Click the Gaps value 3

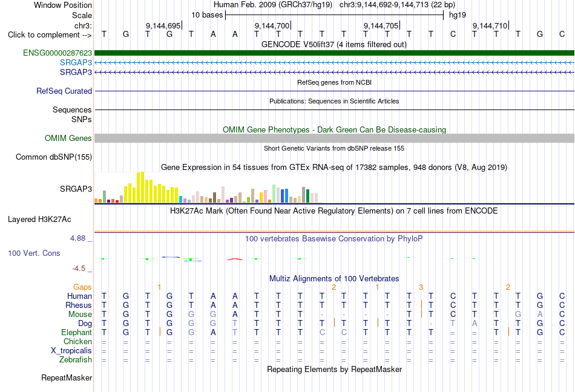(x=421, y=287)
